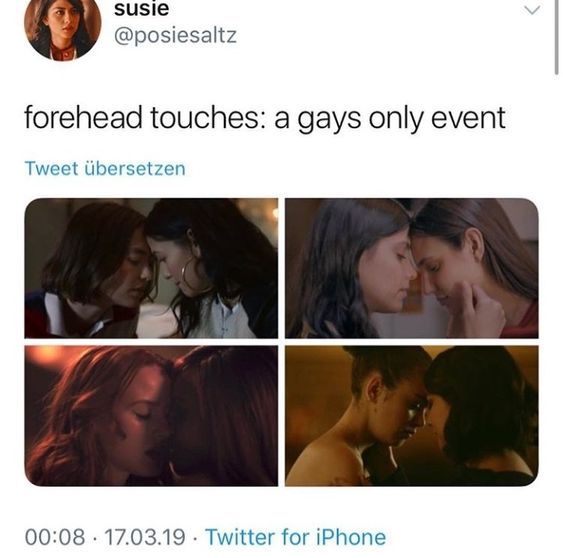Open the bottom-left tweet photo
This screenshot has height=558, width=563.
click(x=151, y=416)
